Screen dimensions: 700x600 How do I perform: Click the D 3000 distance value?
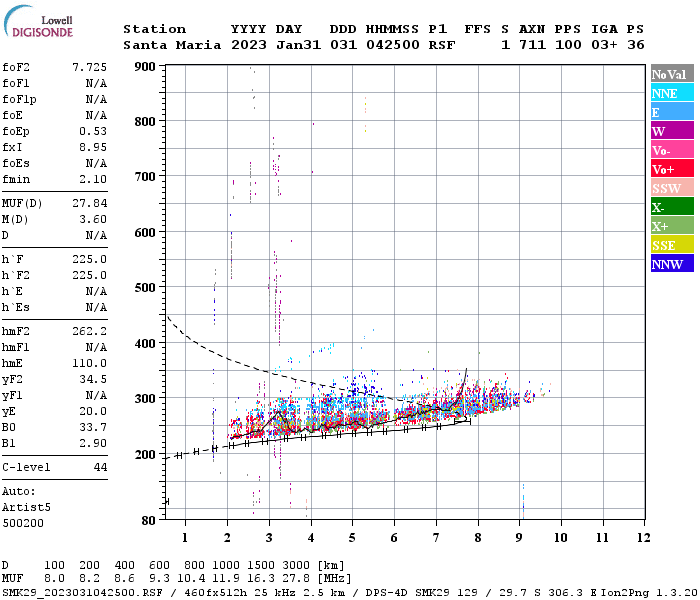[x=296, y=566]
